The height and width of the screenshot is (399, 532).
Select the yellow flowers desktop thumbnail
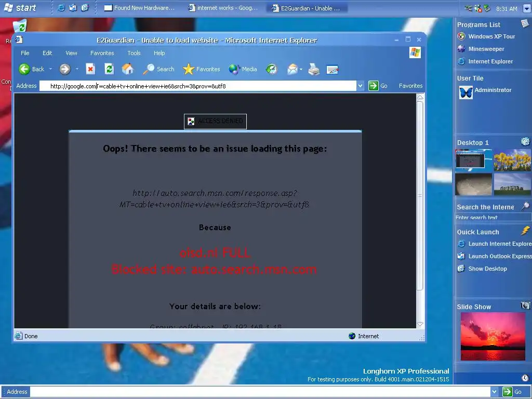[512, 161]
